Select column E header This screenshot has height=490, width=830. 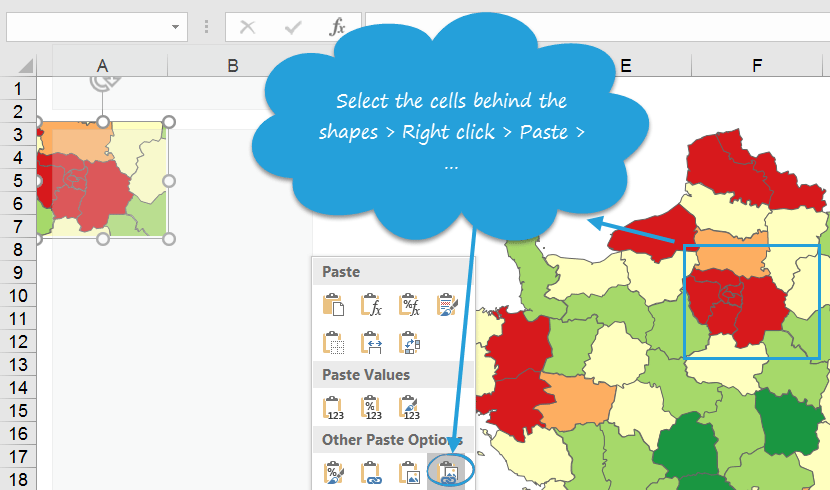[626, 66]
